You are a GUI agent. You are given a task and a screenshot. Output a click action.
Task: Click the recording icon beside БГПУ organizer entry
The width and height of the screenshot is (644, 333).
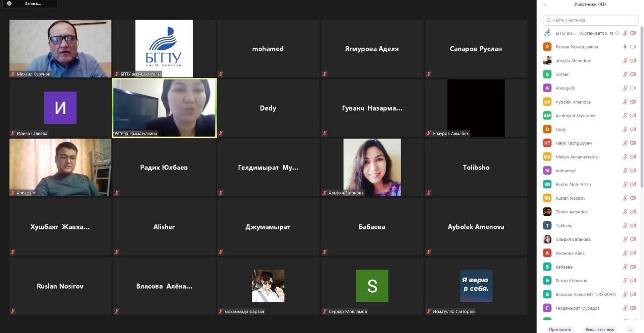[617, 33]
